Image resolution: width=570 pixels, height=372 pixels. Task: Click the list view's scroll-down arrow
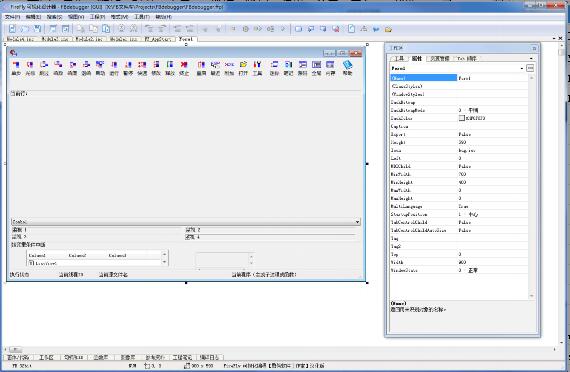pyautogui.click(x=164, y=262)
